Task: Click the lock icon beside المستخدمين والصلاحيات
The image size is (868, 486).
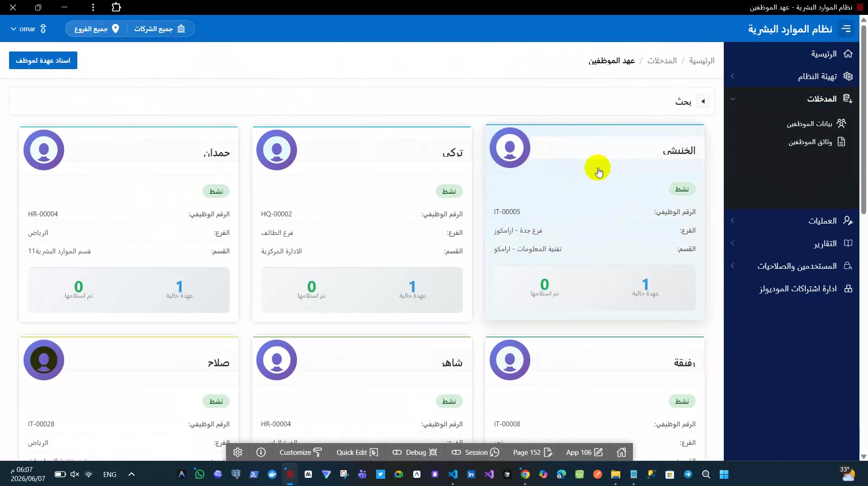Action: (848, 266)
